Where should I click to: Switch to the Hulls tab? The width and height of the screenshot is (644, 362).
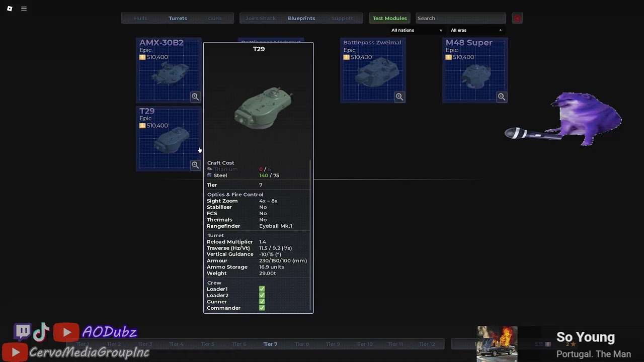click(x=140, y=18)
